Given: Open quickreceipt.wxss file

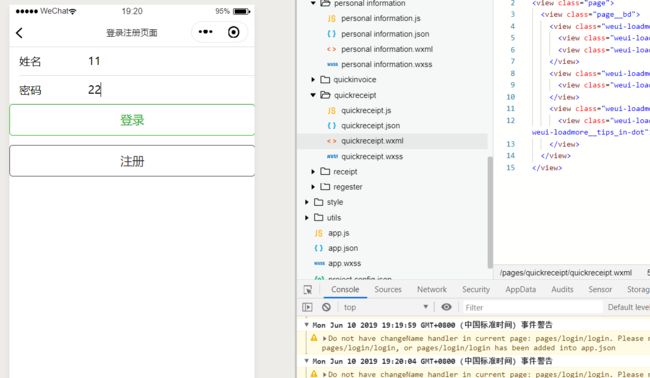Looking at the screenshot, I should click(x=372, y=157).
